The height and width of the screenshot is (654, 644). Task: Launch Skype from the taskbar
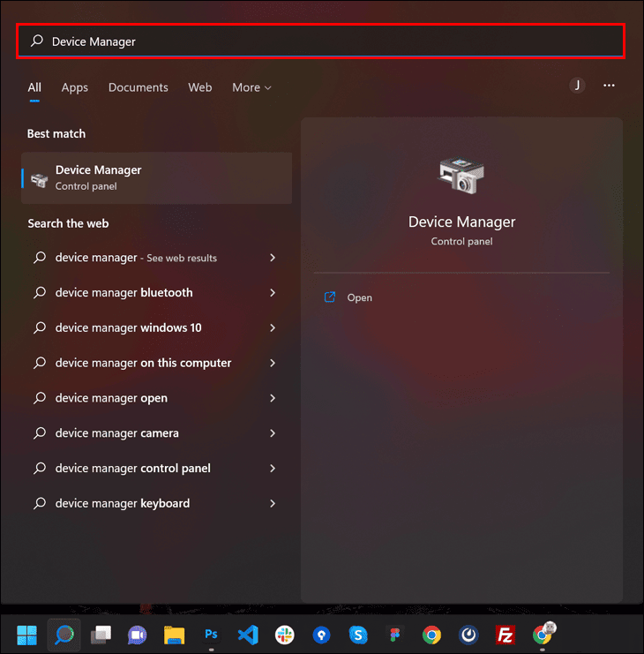(x=358, y=635)
